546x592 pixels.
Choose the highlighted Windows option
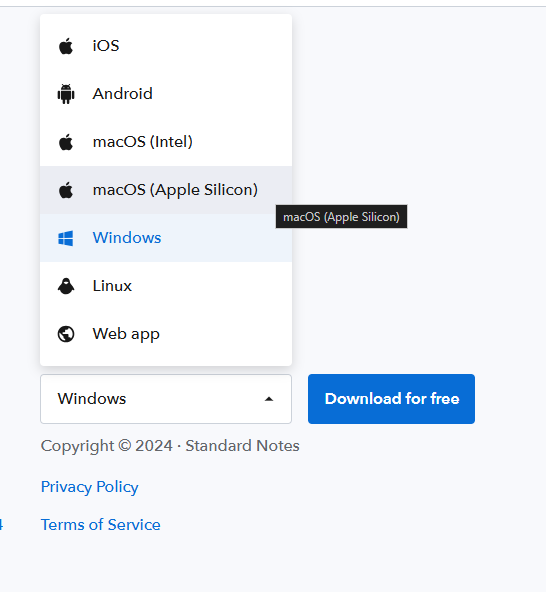pos(166,238)
